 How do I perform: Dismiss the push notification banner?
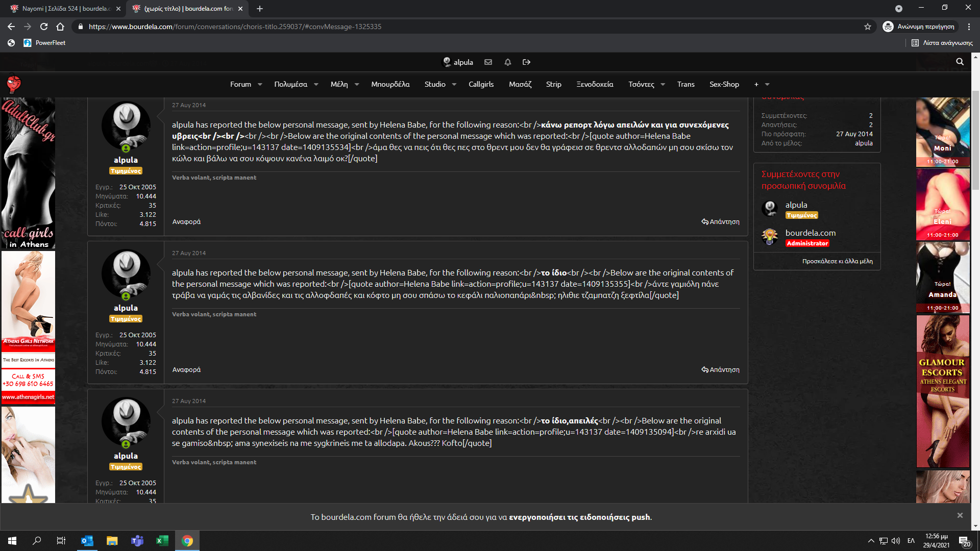click(960, 515)
